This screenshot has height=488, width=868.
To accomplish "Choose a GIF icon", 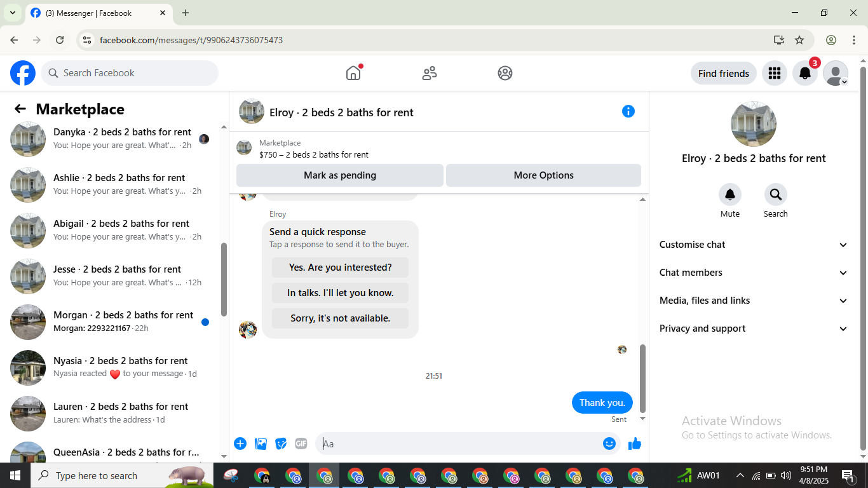I will click(x=301, y=444).
